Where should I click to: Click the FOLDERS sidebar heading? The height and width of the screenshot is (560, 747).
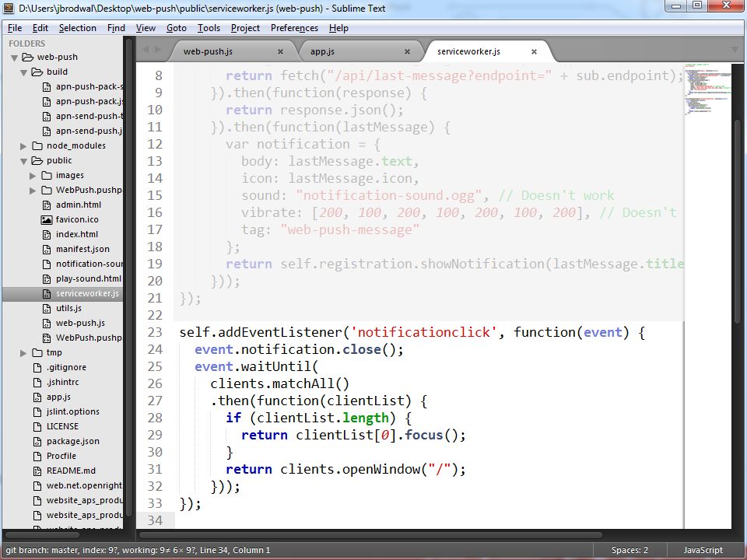tap(26, 44)
